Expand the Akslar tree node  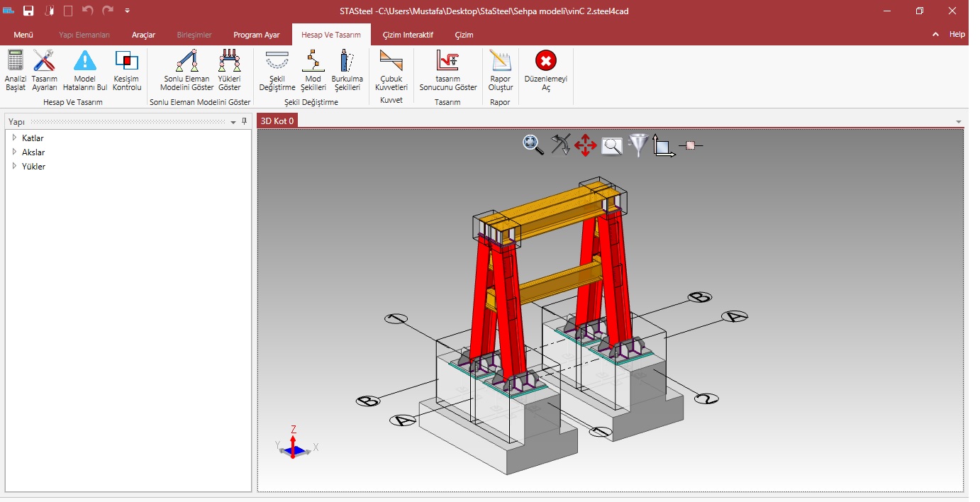pyautogui.click(x=14, y=152)
